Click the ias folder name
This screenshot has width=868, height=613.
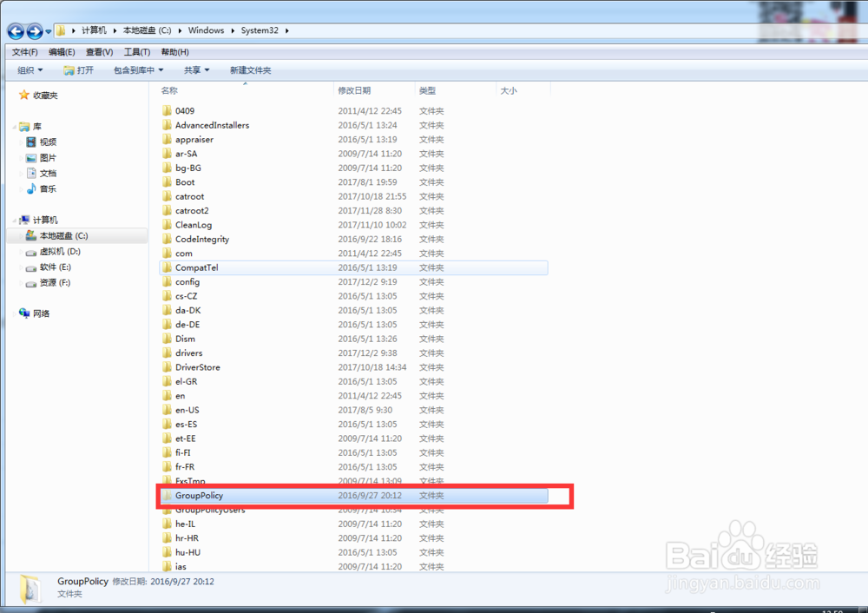coord(181,566)
